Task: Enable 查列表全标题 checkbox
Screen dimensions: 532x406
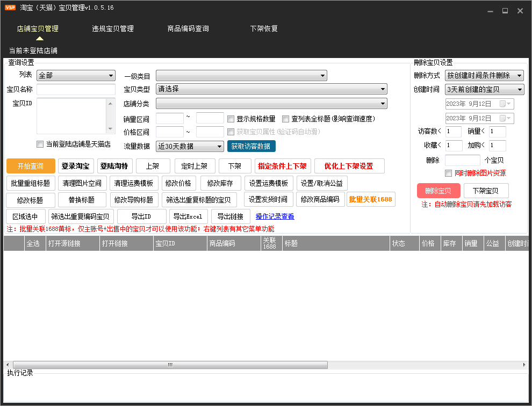Action: (x=286, y=119)
